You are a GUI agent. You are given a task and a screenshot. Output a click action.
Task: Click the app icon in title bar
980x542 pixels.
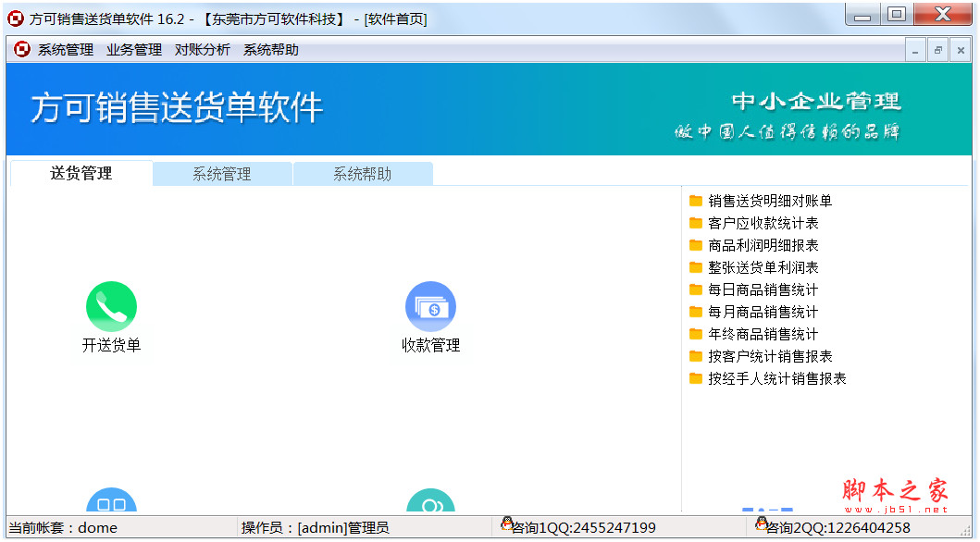pyautogui.click(x=16, y=18)
